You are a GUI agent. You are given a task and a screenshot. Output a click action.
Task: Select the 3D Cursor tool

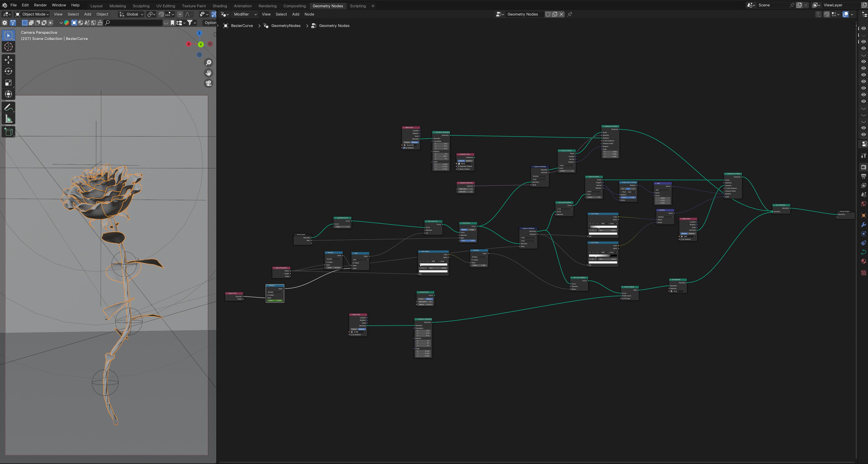click(8, 47)
